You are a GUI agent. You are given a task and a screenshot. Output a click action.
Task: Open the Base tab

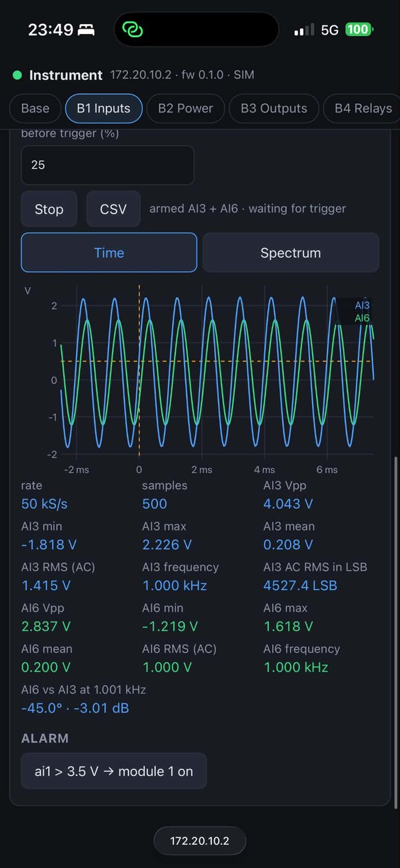[35, 109]
